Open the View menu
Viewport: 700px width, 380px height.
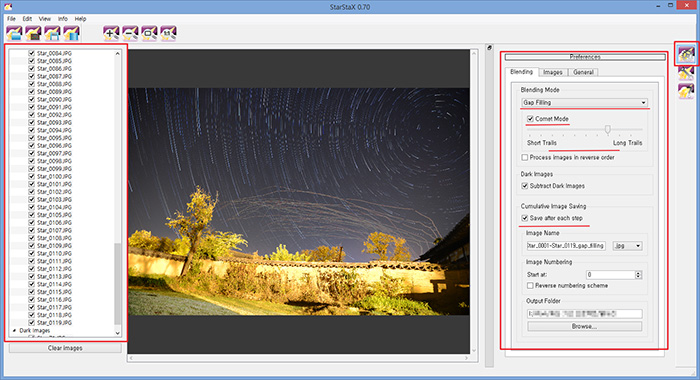pyautogui.click(x=45, y=19)
